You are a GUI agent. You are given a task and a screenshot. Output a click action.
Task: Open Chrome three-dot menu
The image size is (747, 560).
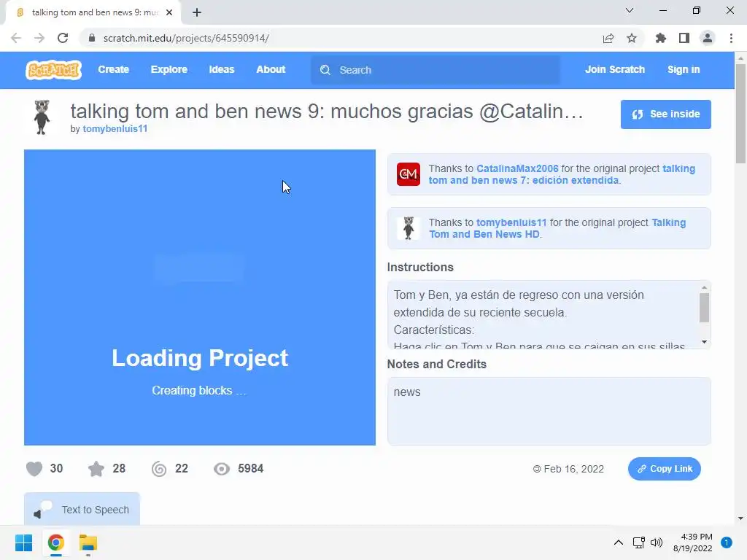[731, 38]
